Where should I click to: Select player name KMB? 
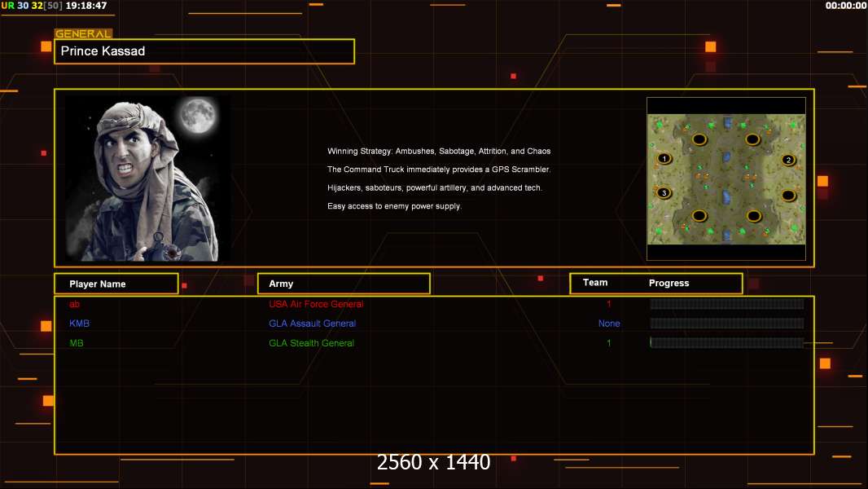79,324
